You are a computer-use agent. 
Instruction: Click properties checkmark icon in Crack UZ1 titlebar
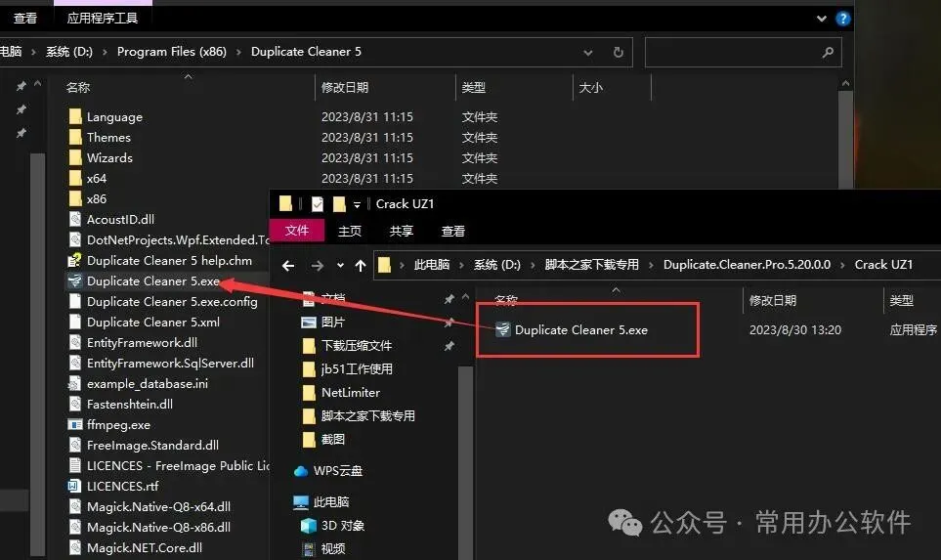pos(318,204)
